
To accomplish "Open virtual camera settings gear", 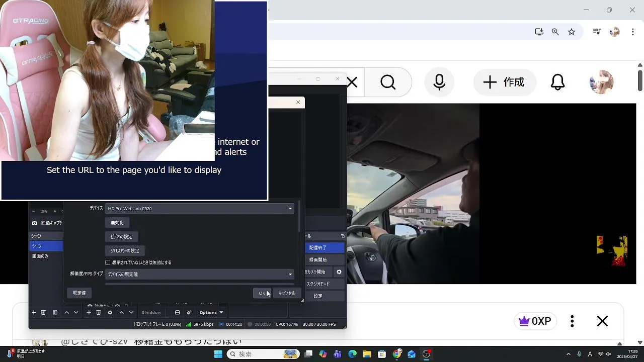I will point(339,272).
